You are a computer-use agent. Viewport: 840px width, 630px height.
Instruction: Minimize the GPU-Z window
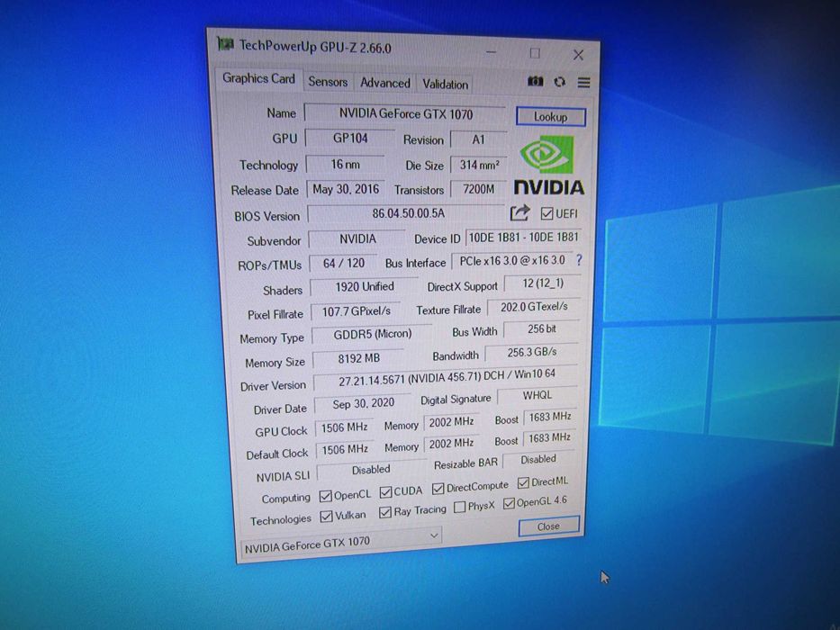(492, 52)
